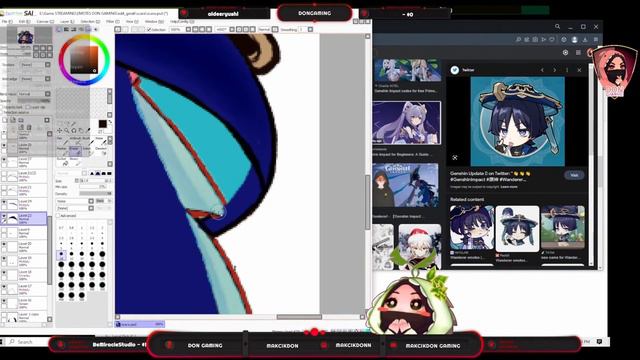Click the canvas horizontal scrollbar thumb

point(299,317)
